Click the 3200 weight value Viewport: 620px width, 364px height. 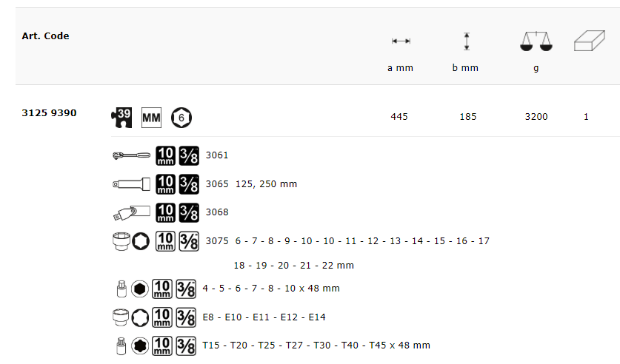[x=536, y=117]
